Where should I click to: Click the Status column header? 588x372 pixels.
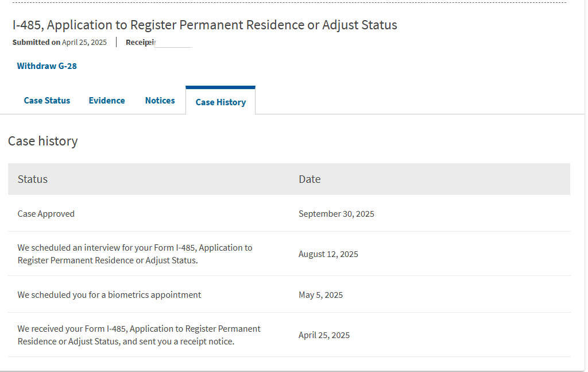33,179
